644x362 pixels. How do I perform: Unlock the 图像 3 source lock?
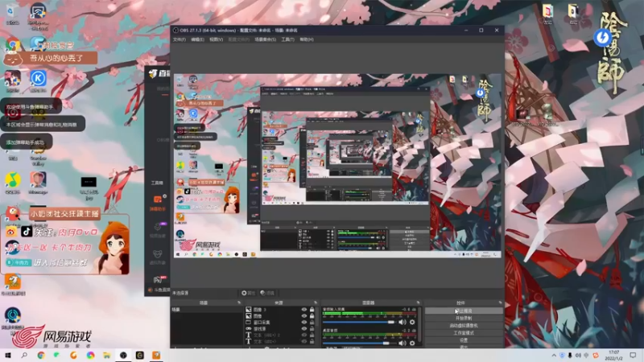(312, 310)
